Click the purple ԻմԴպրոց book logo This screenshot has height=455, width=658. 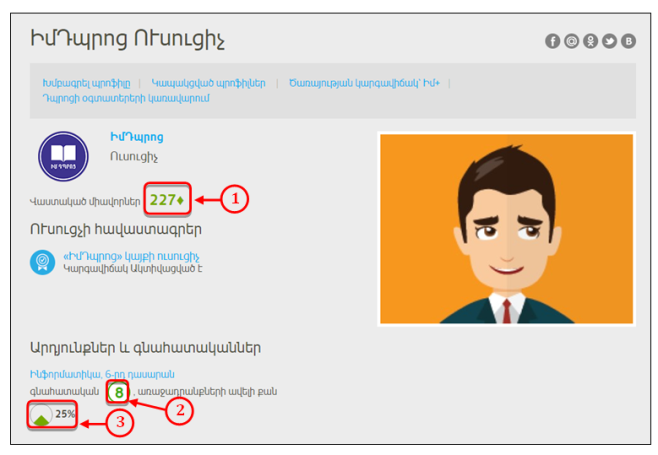[63, 156]
